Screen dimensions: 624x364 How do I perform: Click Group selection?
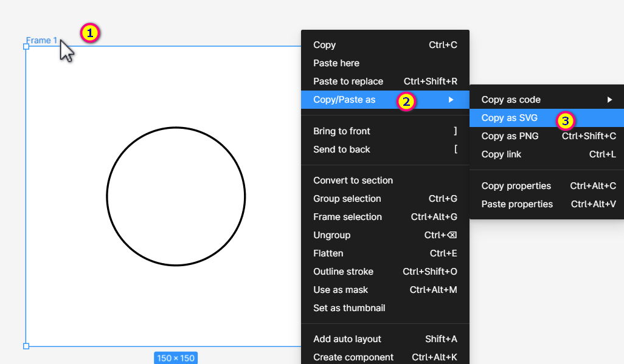tap(347, 199)
